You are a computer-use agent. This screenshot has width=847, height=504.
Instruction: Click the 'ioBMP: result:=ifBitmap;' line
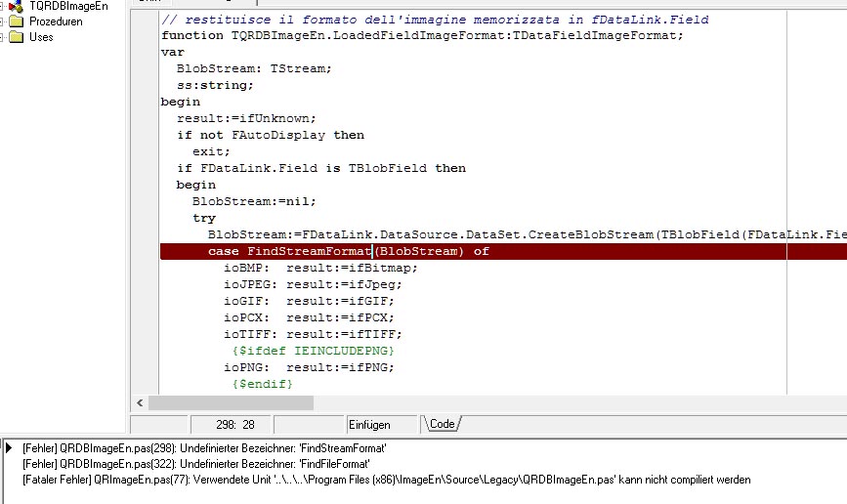(320, 268)
